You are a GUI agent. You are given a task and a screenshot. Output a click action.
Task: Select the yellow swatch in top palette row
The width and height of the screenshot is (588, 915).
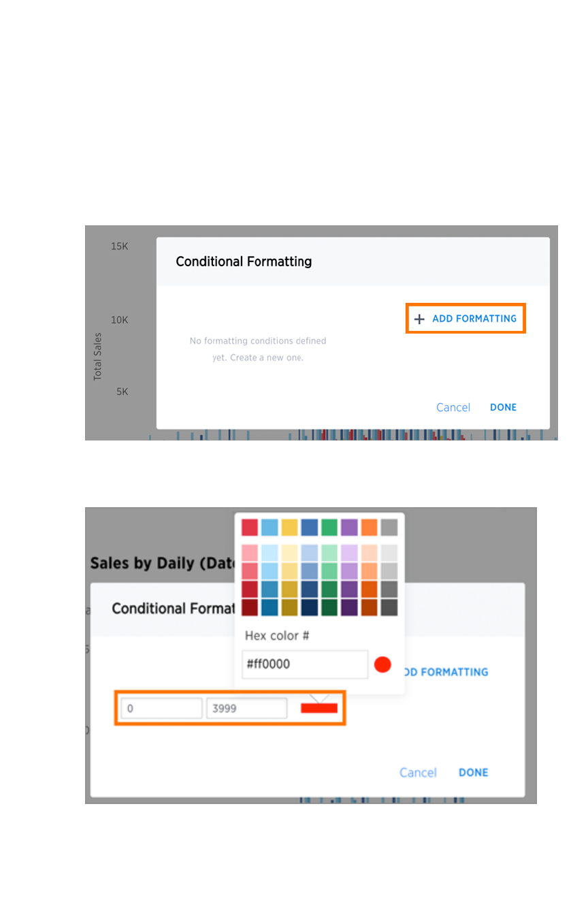(x=289, y=528)
